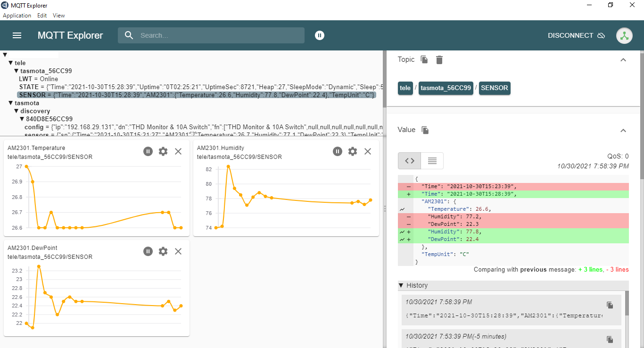Image resolution: width=644 pixels, height=348 pixels.
Task: Open the 7:58:39 PM history message
Action: pyautogui.click(x=511, y=309)
